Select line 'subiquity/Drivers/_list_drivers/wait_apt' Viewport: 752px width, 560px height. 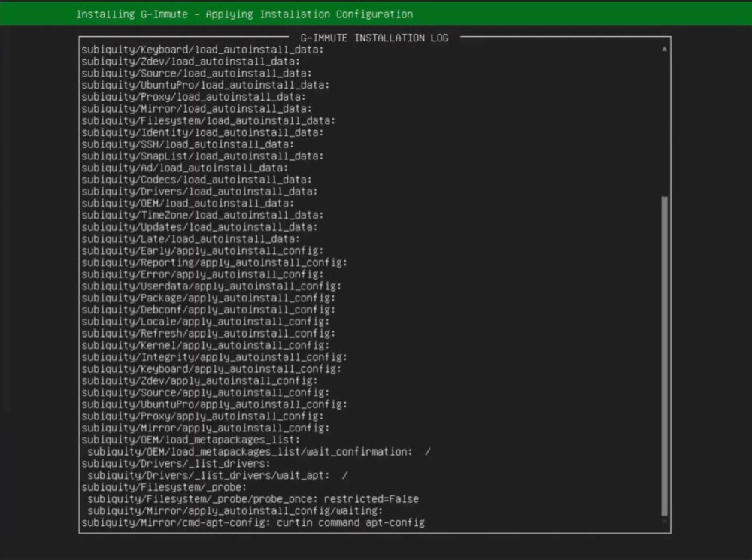217,476
